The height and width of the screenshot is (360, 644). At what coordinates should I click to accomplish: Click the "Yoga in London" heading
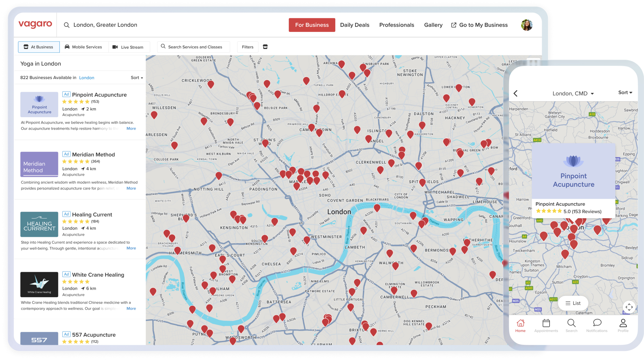click(40, 64)
